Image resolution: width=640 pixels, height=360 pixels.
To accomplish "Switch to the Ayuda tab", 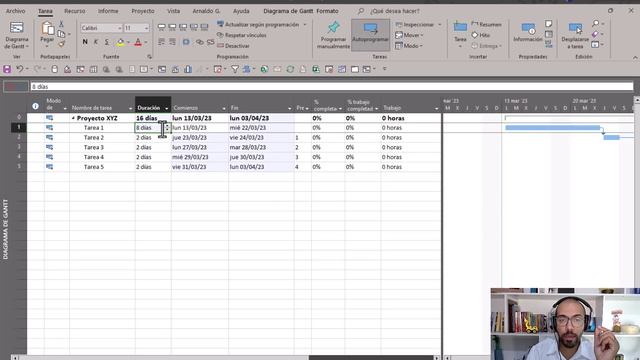I will 241,11.
